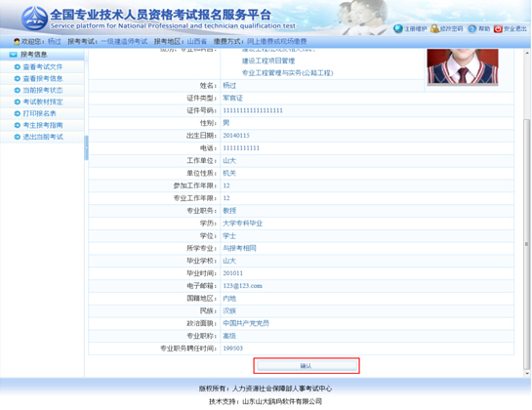Click the 证件号码 value 111111111111111111
532x410 pixels.
[253, 110]
